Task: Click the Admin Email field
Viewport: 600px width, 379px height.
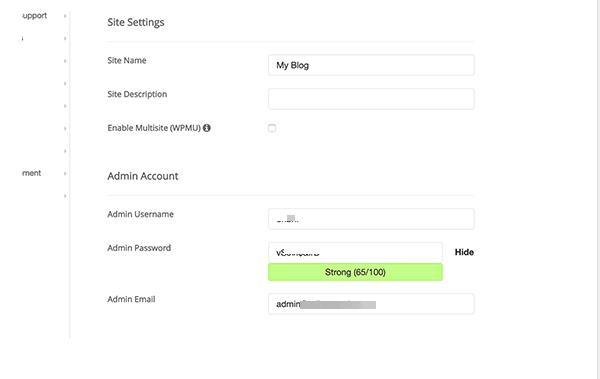Action: click(x=371, y=304)
